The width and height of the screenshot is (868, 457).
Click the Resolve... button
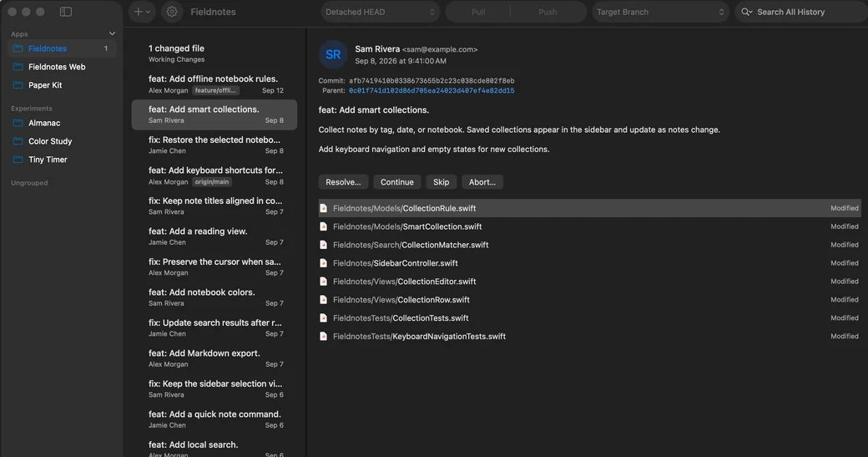coord(343,182)
